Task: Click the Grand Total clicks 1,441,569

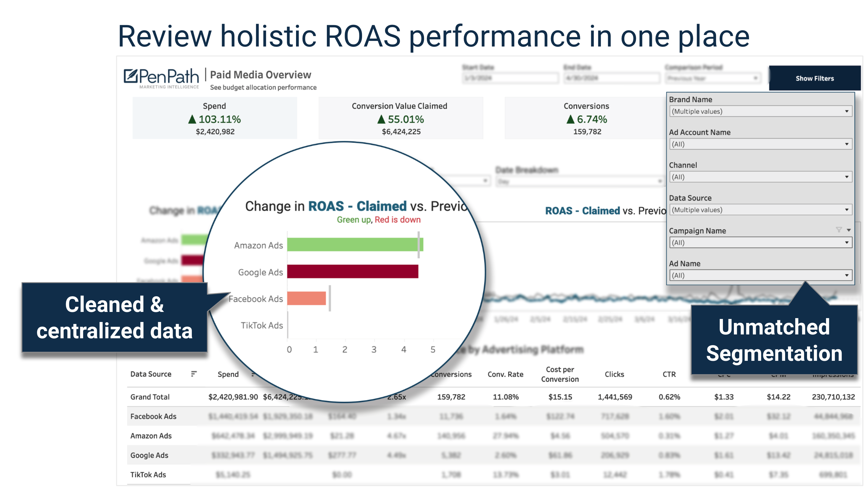Action: [615, 397]
